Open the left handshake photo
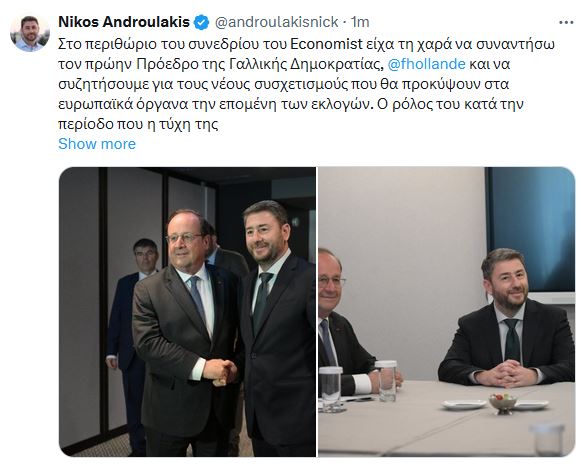The height and width of the screenshot is (468, 583). click(x=187, y=312)
